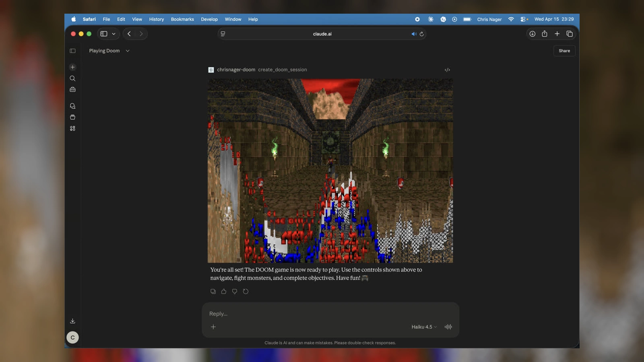Copy the response with copy icon
The height and width of the screenshot is (362, 644).
(213, 291)
